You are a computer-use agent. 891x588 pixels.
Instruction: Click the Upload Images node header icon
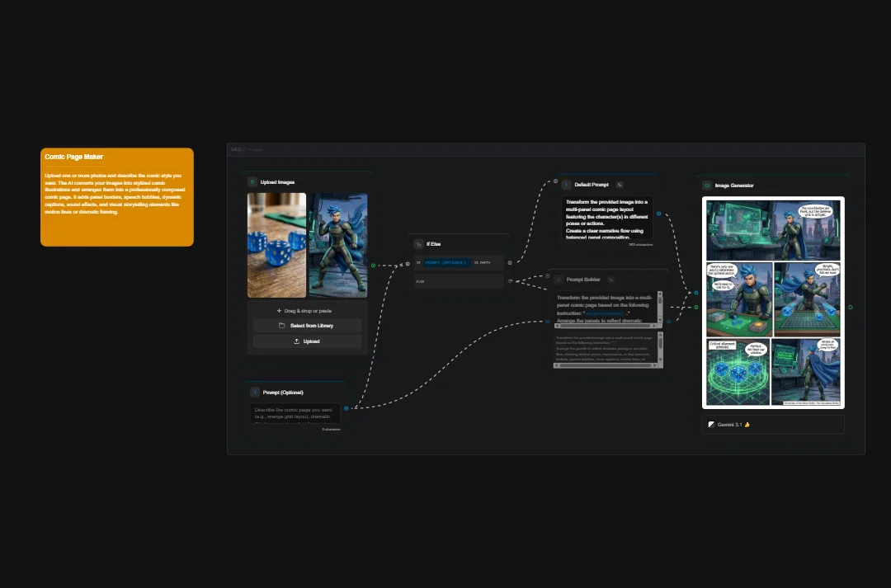tap(252, 181)
